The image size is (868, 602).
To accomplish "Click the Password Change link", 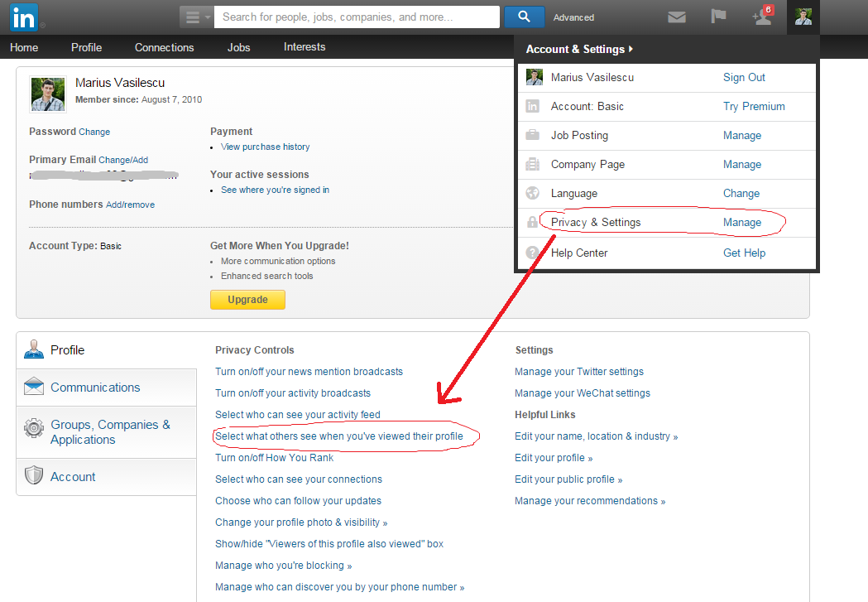I will coord(94,132).
